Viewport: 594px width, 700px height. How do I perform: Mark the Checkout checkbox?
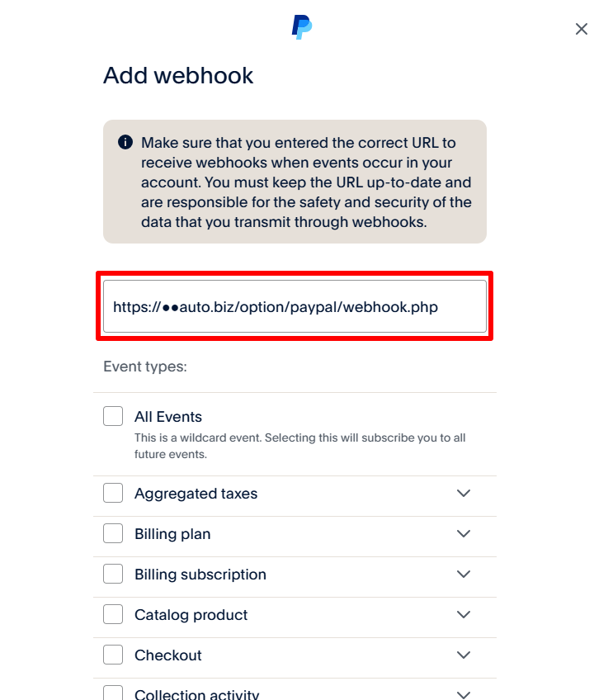[x=113, y=655]
